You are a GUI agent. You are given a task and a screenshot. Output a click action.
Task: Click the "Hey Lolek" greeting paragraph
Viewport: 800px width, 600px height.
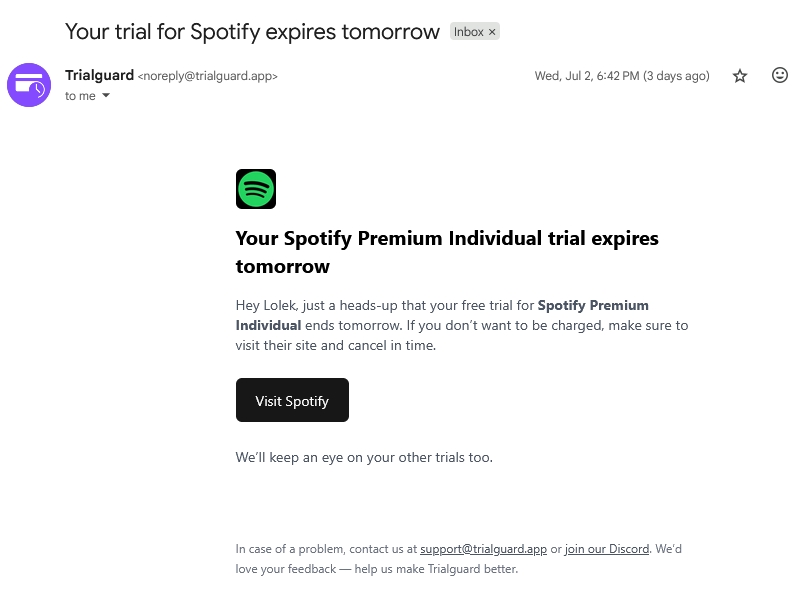[461, 325]
